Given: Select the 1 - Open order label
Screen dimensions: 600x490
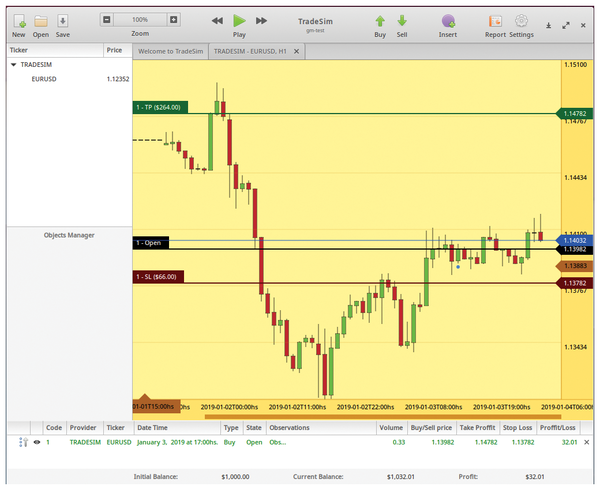Looking at the screenshot, I should point(151,243).
